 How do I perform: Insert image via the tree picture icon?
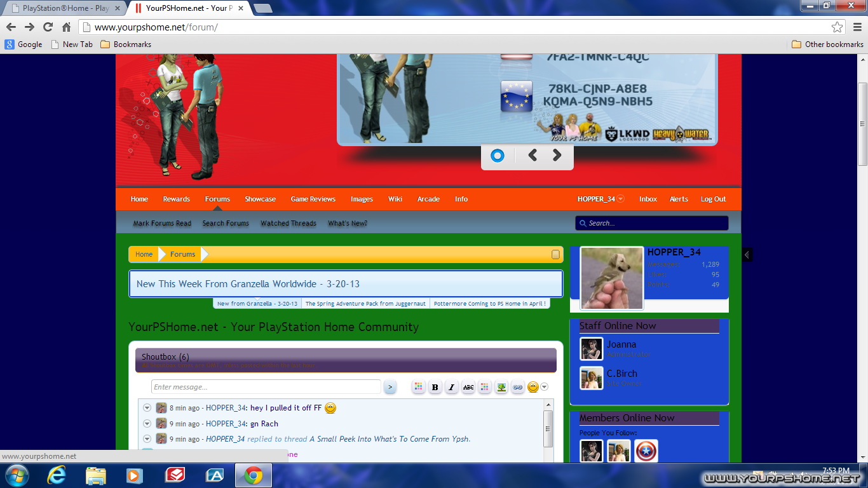[501, 387]
